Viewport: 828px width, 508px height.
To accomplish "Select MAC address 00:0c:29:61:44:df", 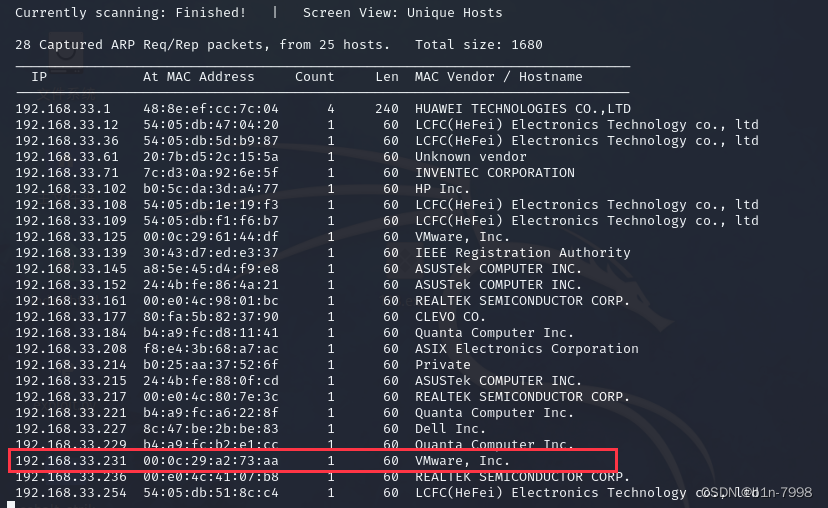I will [211, 237].
